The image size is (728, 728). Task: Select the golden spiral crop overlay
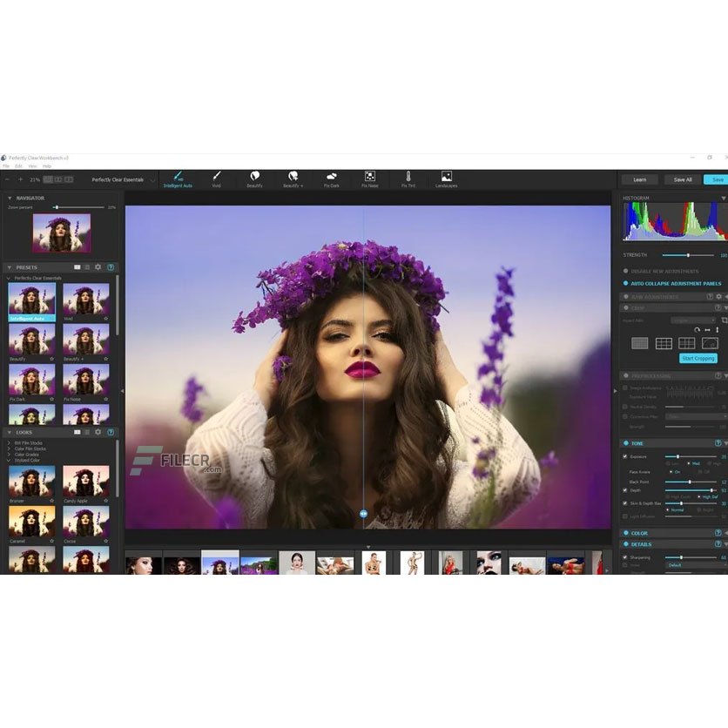710,343
